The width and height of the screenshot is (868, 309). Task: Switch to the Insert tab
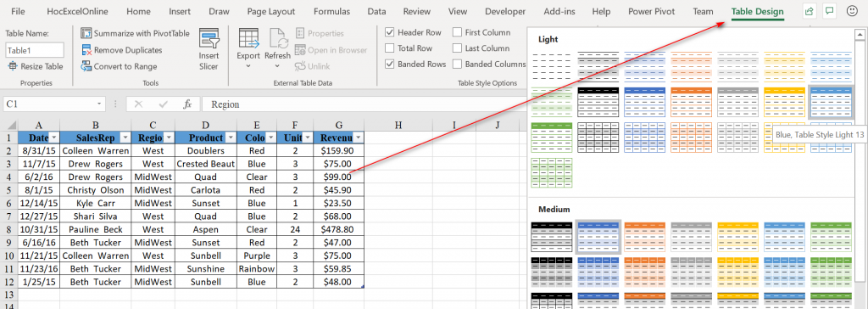(x=180, y=11)
